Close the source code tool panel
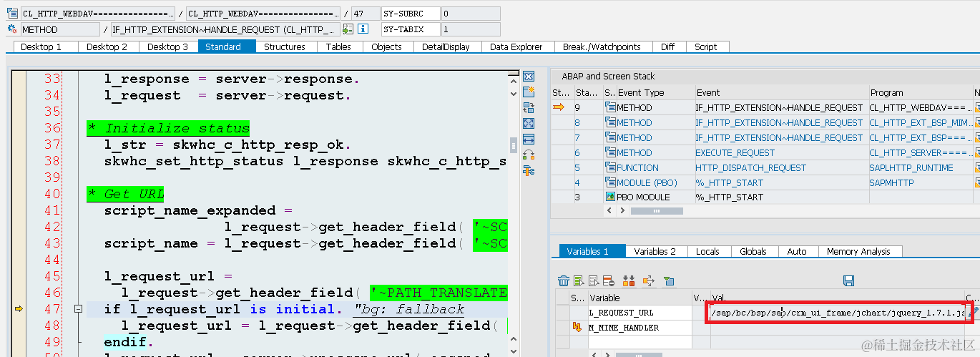The height and width of the screenshot is (357, 980). tap(529, 77)
